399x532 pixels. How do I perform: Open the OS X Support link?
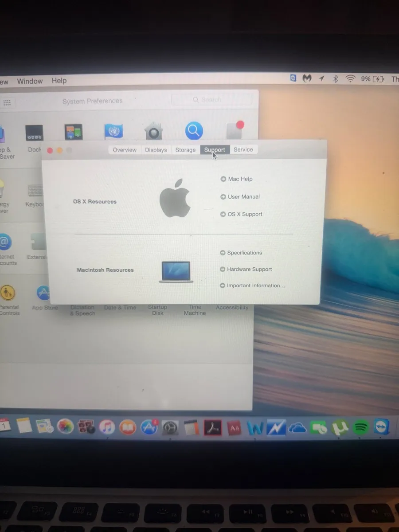tap(241, 214)
